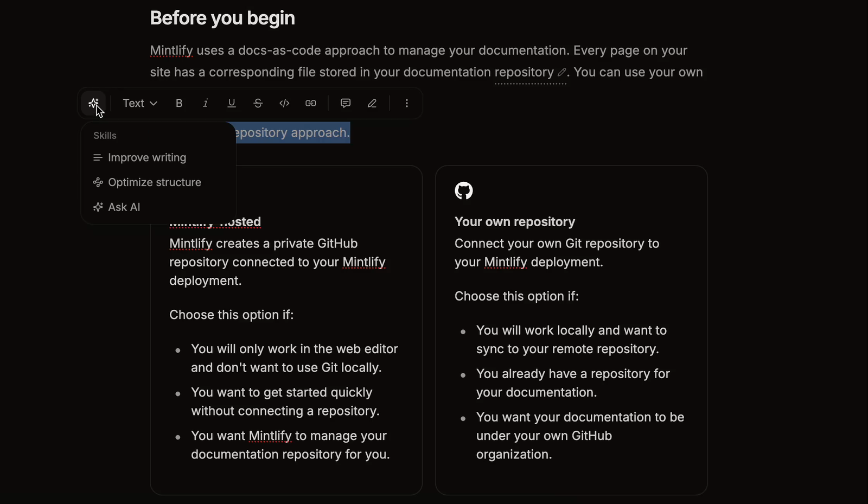Add a comment to the selection

[346, 103]
